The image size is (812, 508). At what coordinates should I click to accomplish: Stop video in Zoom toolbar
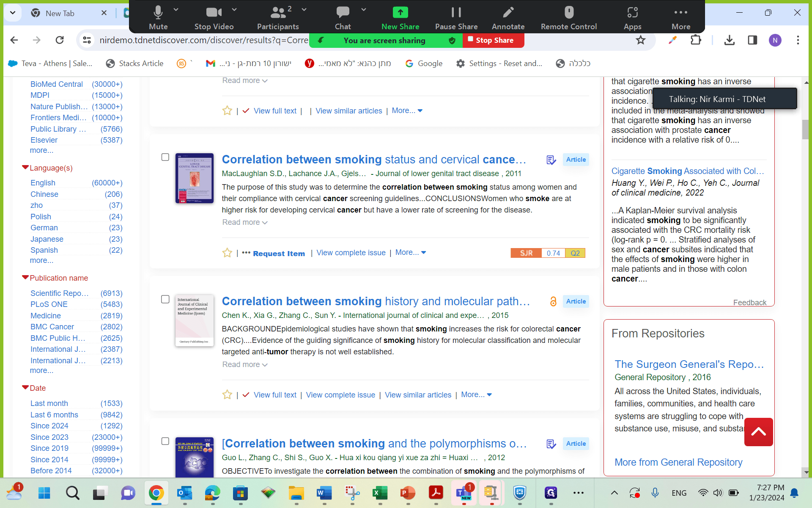[214, 18]
